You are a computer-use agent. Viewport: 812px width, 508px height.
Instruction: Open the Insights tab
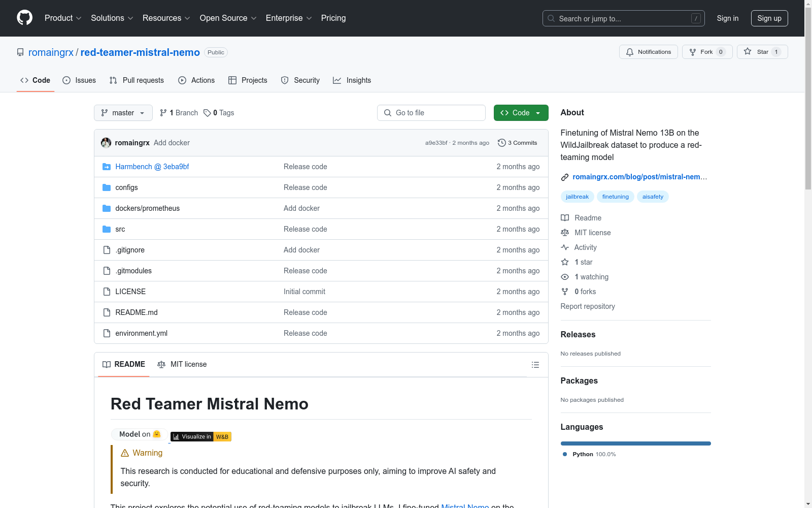(352, 80)
